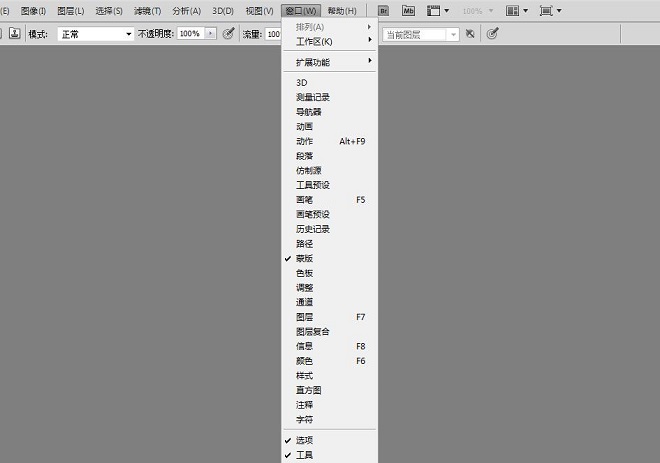Select 图层 F7 in the window menu
Image resolution: width=660 pixels, height=463 pixels.
point(304,317)
